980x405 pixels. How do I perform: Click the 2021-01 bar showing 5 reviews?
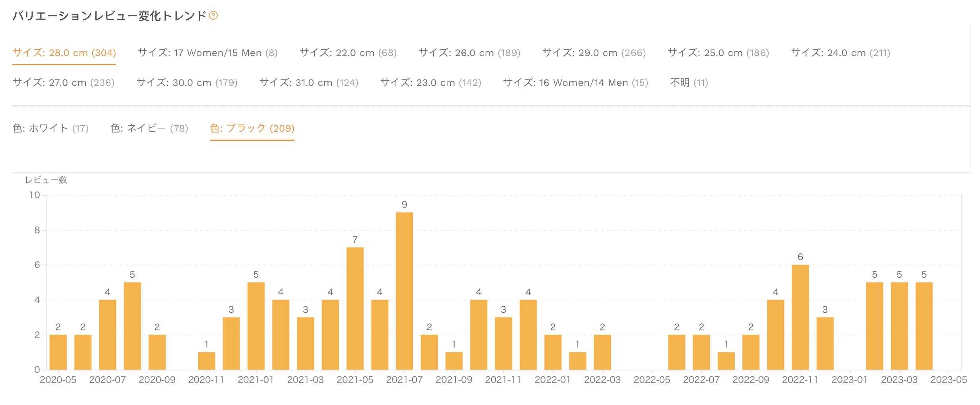coord(256,326)
